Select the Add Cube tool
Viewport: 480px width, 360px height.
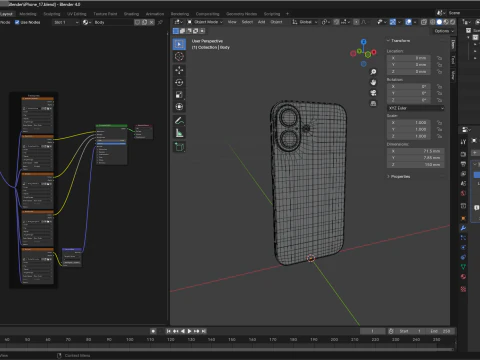(x=179, y=147)
